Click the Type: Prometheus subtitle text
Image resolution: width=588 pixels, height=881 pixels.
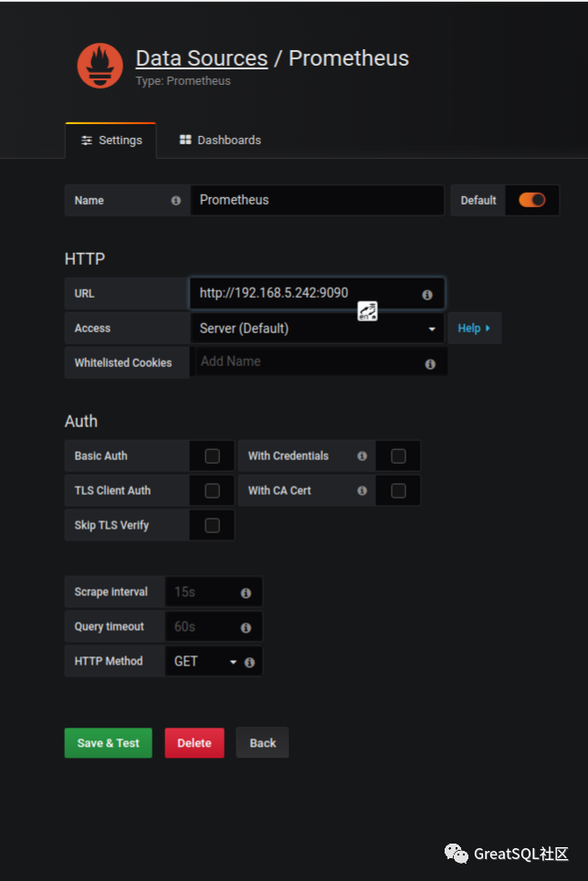tap(183, 81)
